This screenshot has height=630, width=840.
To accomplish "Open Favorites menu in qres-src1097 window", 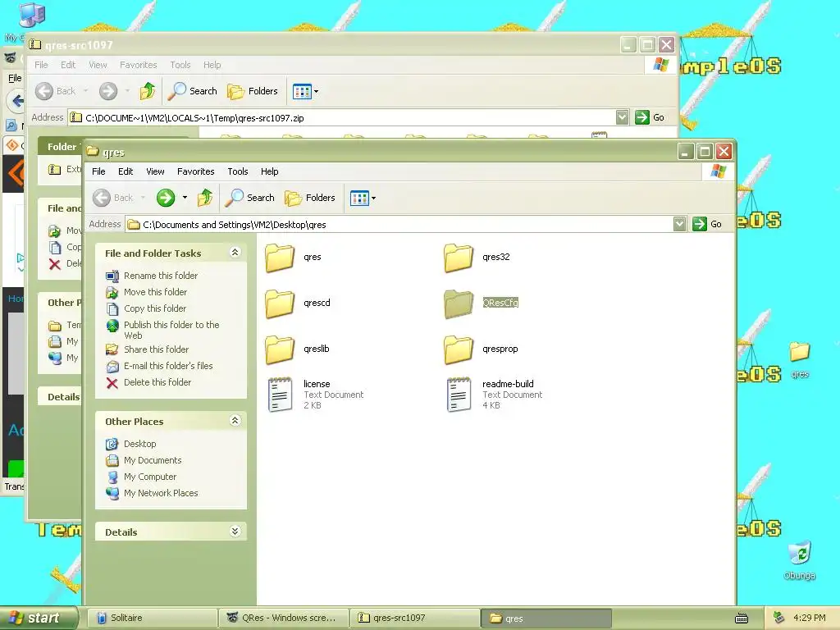I will pyautogui.click(x=138, y=65).
